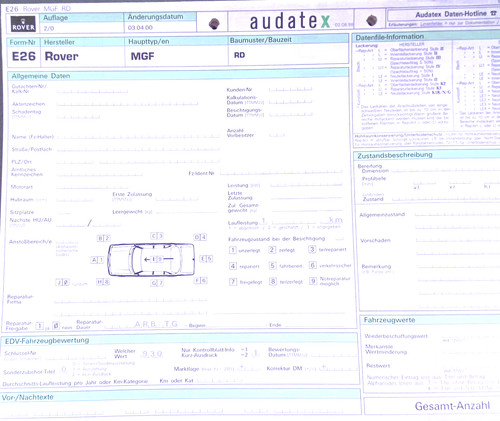This screenshot has height=421, width=500.
Task: Select impact area box E5
Action: [x=206, y=259]
